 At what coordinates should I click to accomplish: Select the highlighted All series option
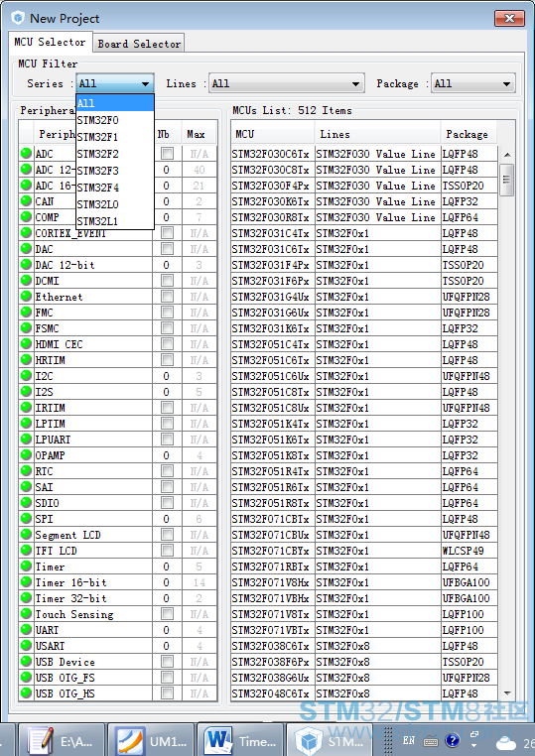click(x=115, y=103)
